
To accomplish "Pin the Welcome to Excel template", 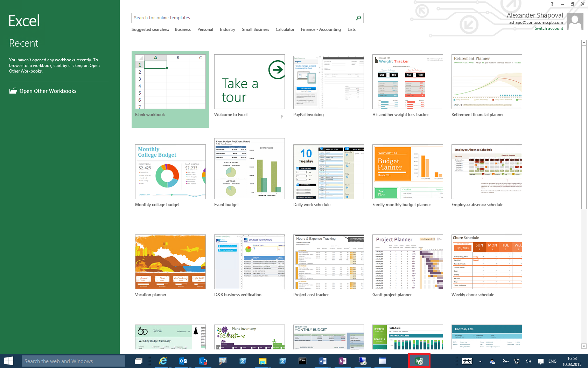I will click(x=282, y=117).
